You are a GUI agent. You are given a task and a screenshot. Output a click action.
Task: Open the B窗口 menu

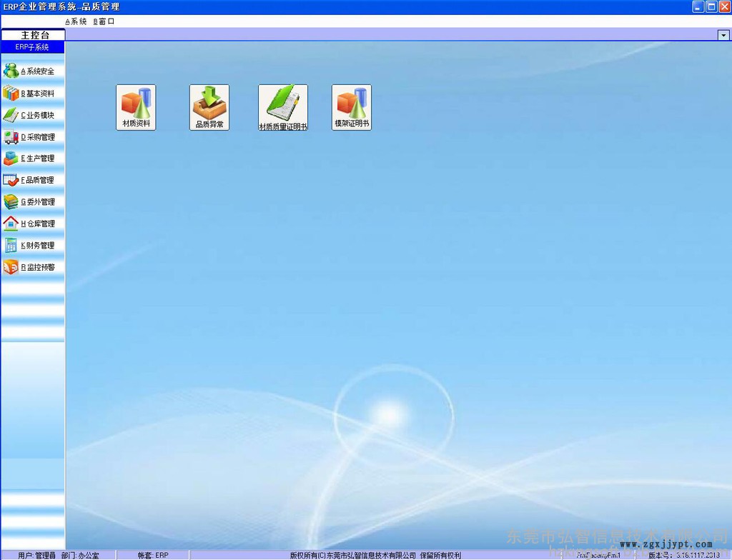point(104,21)
